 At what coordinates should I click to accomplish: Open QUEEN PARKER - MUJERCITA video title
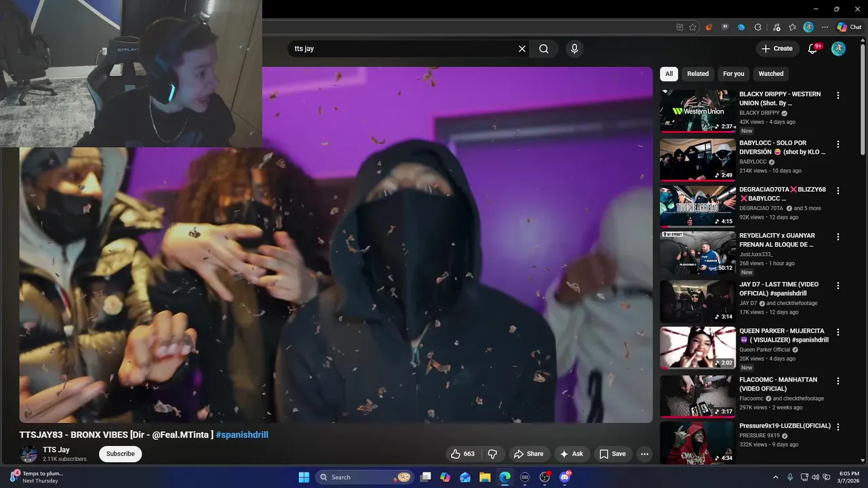point(784,335)
